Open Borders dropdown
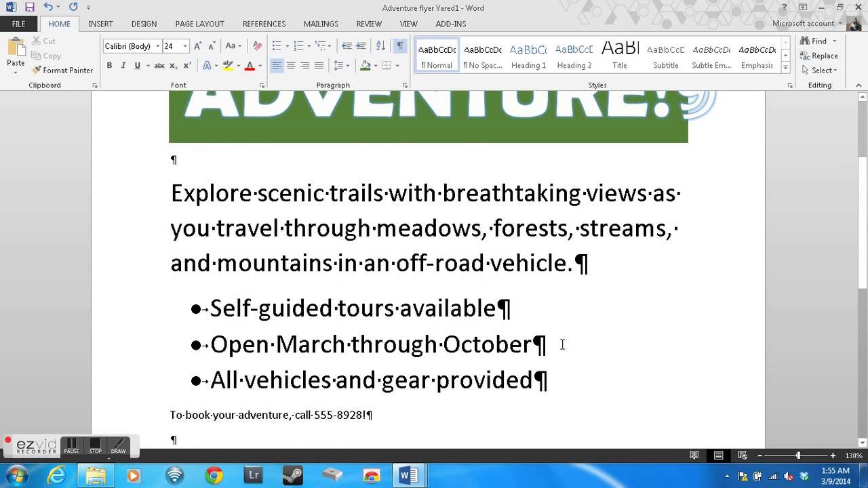The width and height of the screenshot is (868, 488). (397, 66)
